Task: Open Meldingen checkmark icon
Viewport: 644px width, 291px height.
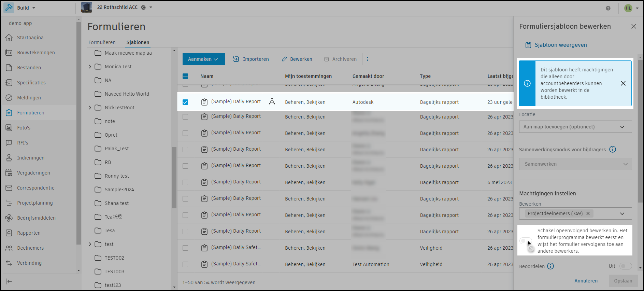Action: click(9, 98)
